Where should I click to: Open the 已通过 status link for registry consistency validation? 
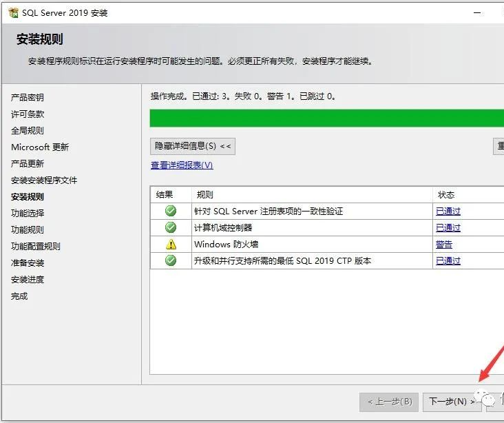[448, 211]
